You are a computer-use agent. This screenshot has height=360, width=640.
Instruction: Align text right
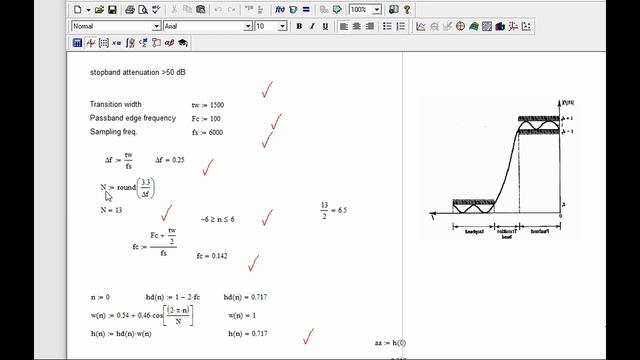pyautogui.click(x=370, y=26)
